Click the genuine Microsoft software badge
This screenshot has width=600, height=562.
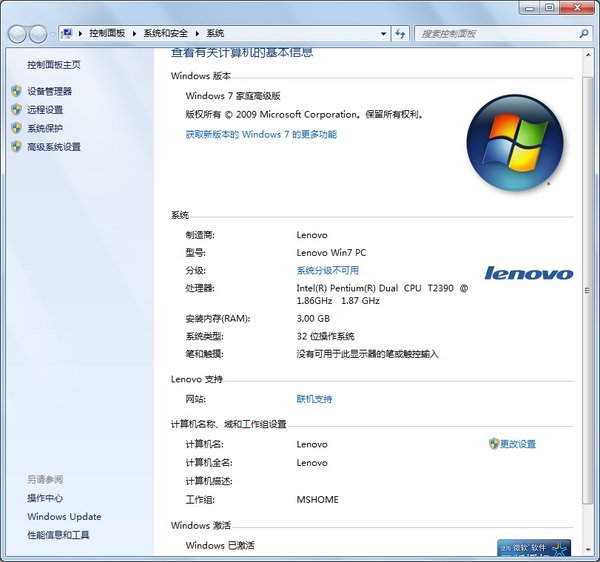click(534, 547)
